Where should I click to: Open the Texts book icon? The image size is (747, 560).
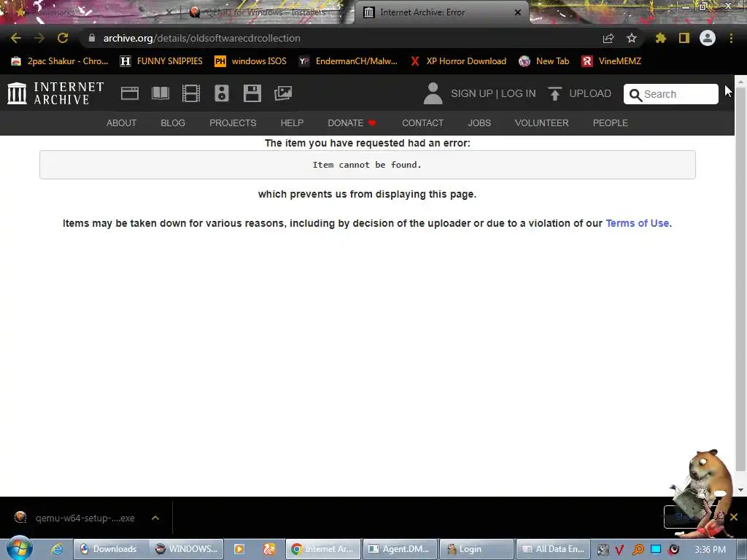click(x=160, y=93)
